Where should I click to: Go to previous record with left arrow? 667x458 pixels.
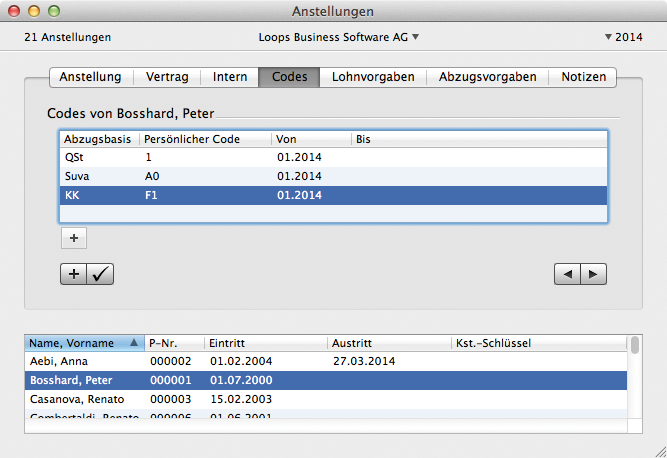(x=567, y=274)
